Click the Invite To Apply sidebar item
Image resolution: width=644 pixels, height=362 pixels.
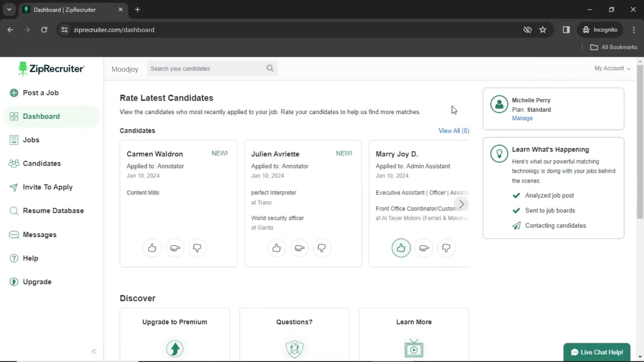point(48,186)
